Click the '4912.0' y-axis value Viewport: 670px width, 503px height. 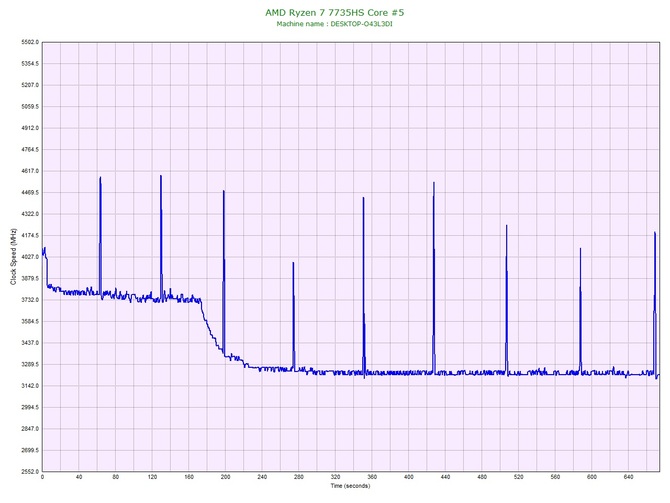point(30,128)
